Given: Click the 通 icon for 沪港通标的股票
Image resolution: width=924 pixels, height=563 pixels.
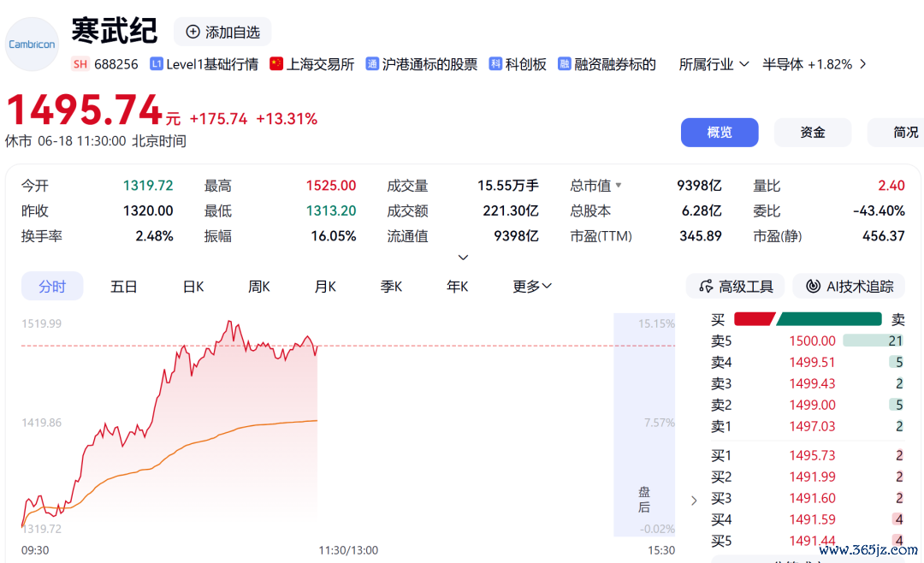Looking at the screenshot, I should pyautogui.click(x=372, y=63).
